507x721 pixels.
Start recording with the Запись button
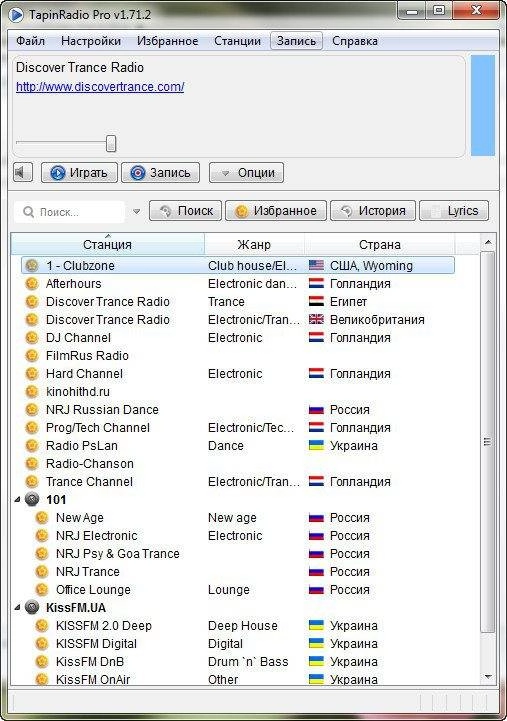pos(160,172)
